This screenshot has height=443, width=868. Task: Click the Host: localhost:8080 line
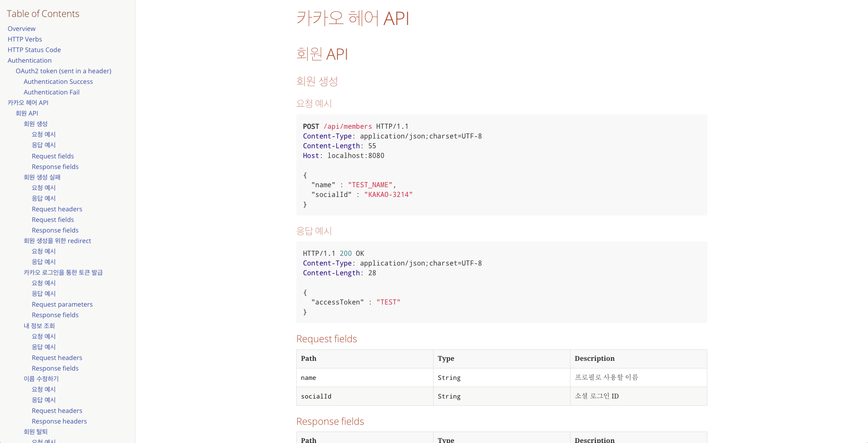tap(344, 155)
